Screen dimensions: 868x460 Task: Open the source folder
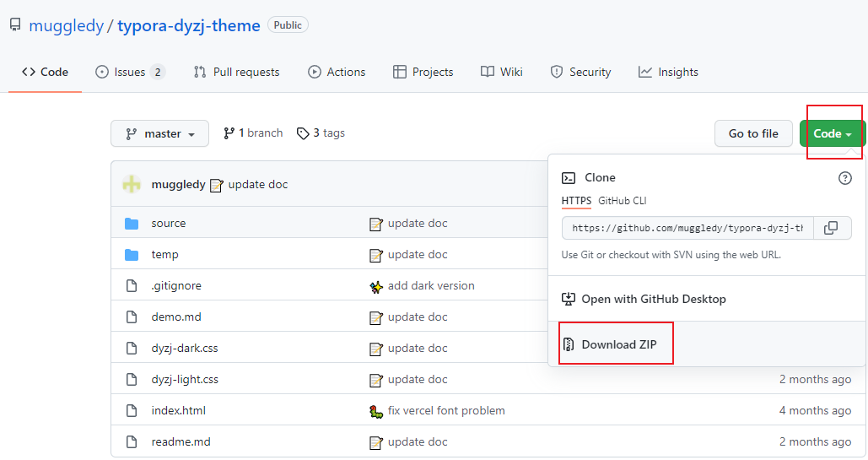click(x=169, y=224)
